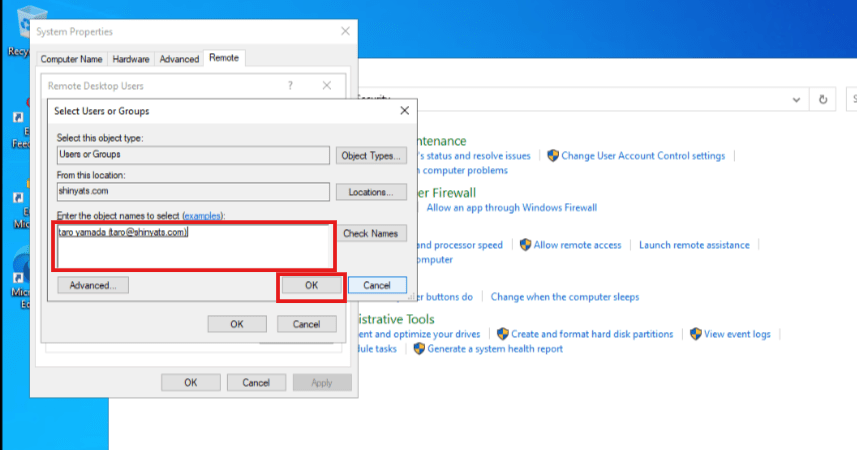Click the shield icon beside View event logs
The height and width of the screenshot is (450, 857).
(x=696, y=334)
